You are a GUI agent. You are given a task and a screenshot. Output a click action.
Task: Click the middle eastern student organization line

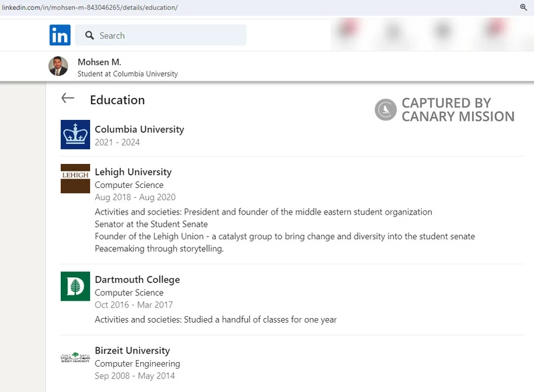(263, 212)
